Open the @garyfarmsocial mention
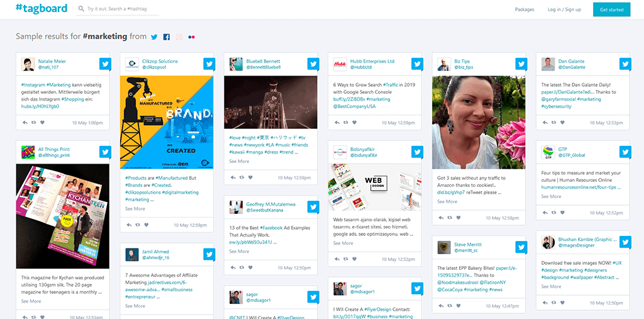Viewport: 644px width, 319px height. [x=558, y=99]
